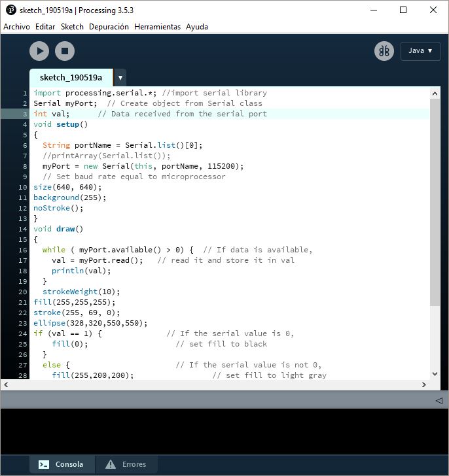Click the 'void draw()' line
449x476 pixels.
[58, 229]
